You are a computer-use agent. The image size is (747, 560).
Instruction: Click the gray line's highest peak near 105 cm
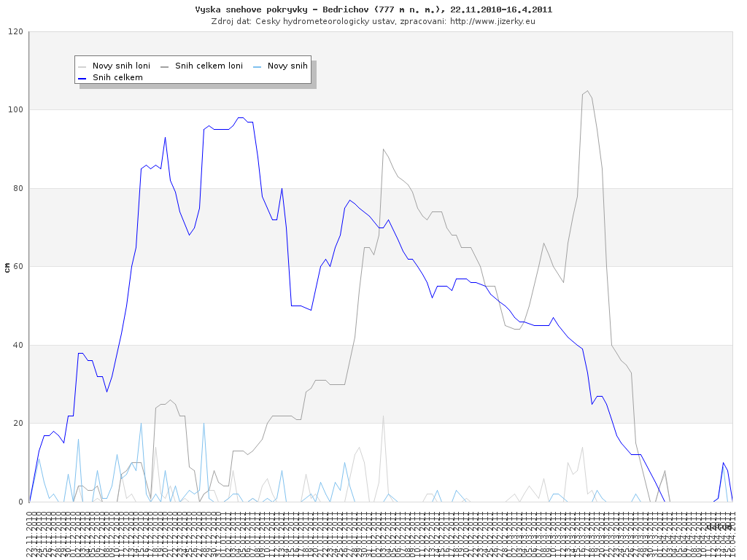[587, 91]
